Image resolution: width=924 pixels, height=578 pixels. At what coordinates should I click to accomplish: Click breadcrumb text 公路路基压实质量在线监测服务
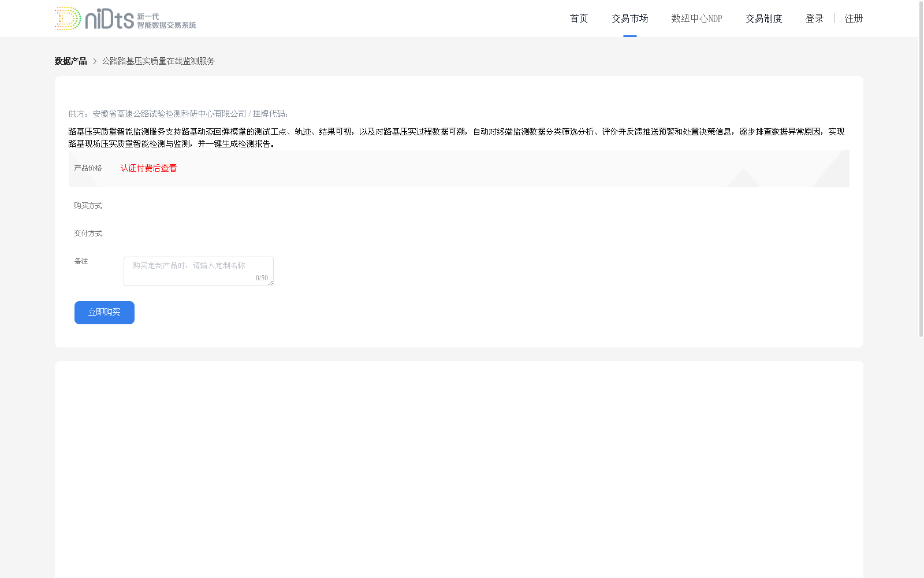pyautogui.click(x=158, y=61)
